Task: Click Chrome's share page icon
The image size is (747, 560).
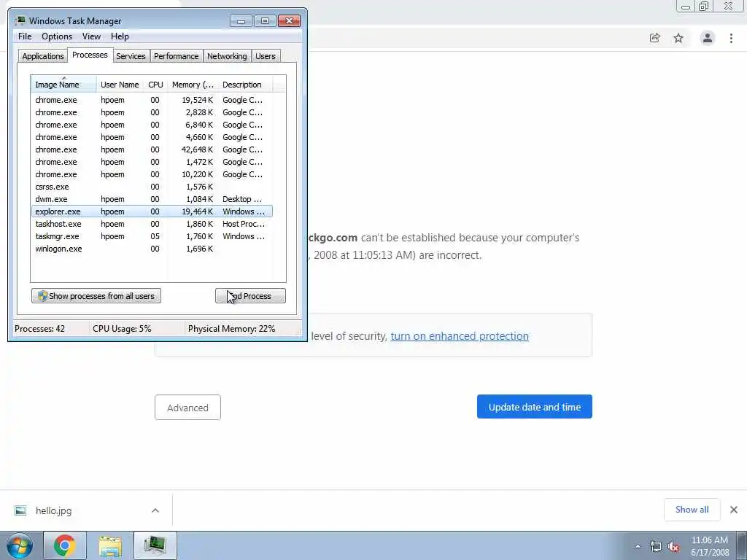Action: tap(654, 38)
